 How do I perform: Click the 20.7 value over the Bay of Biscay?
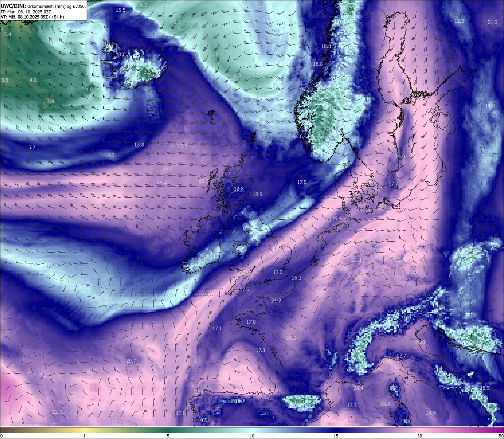131,361
